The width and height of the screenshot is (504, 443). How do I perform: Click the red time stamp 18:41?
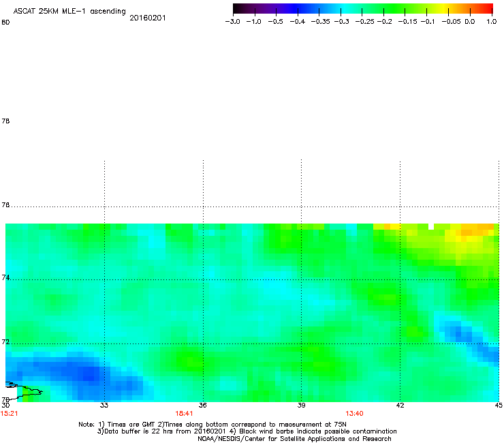click(184, 414)
